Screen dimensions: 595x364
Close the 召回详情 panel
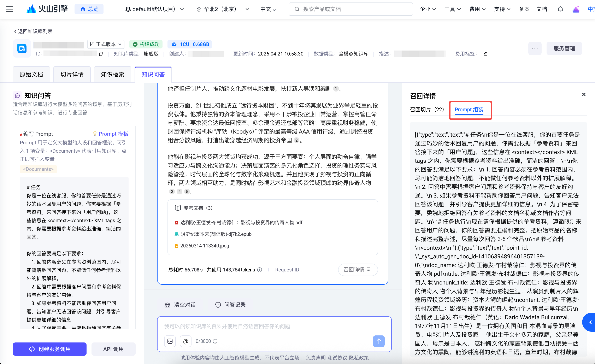pos(584,94)
